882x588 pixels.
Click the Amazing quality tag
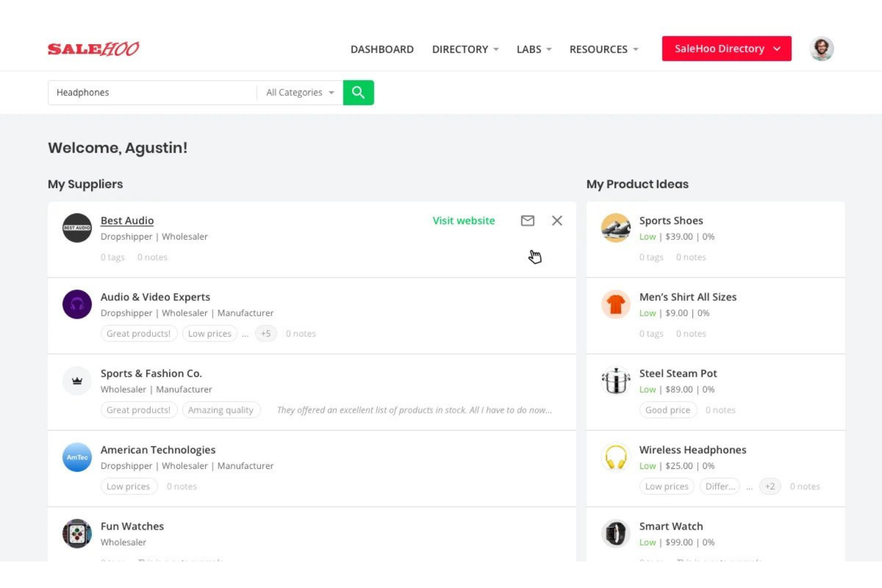click(x=221, y=410)
